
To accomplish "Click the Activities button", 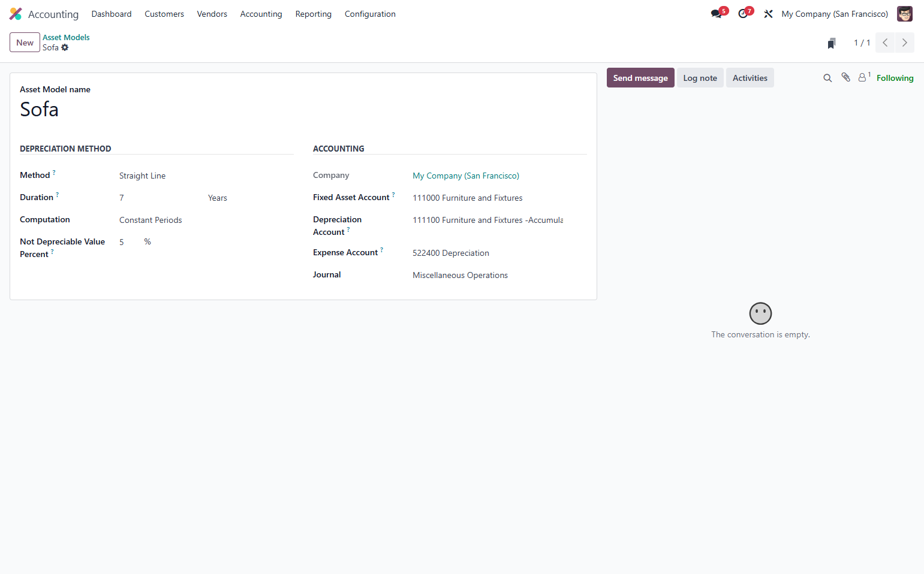I will pos(750,78).
